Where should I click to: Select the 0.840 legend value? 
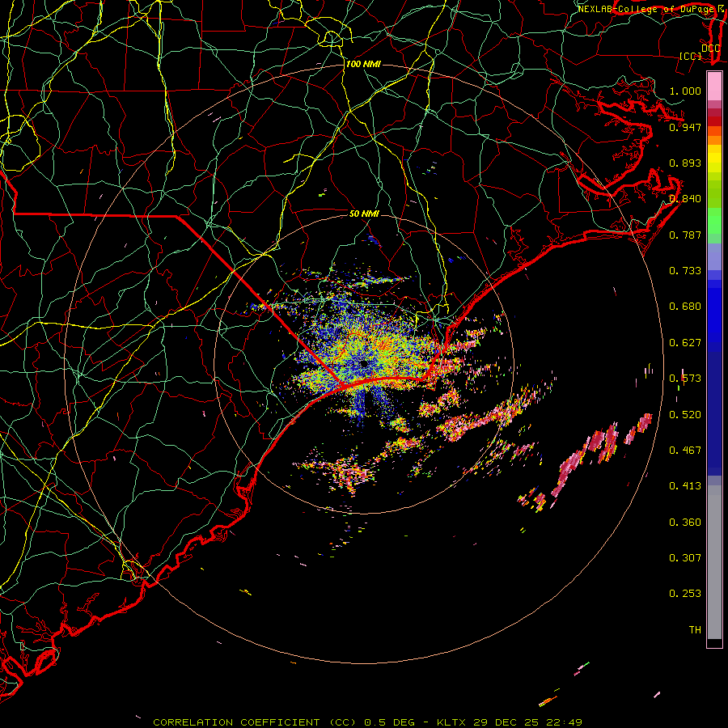coord(685,199)
